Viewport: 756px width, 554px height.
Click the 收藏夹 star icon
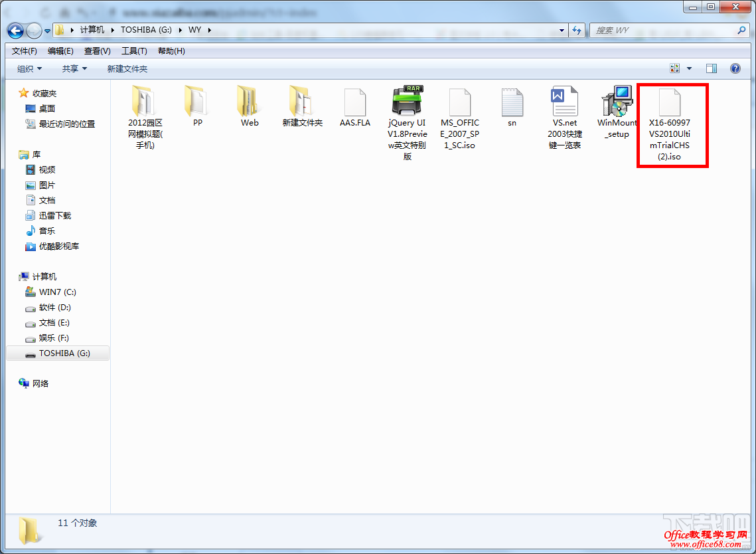23,92
